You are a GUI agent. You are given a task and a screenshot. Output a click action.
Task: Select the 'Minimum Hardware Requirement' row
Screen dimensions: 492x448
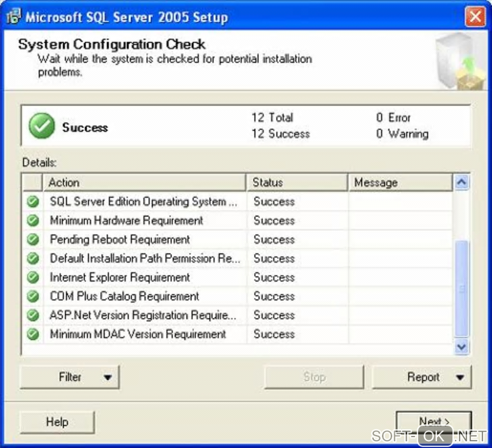[238, 220]
